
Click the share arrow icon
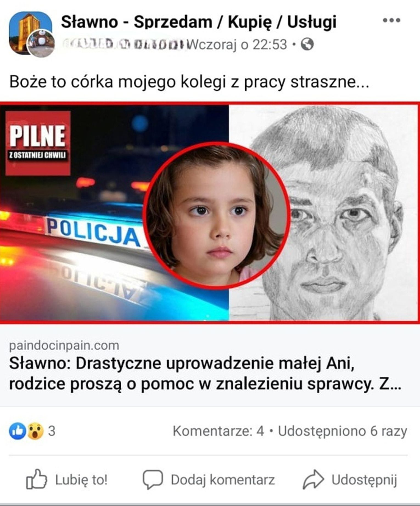(313, 480)
